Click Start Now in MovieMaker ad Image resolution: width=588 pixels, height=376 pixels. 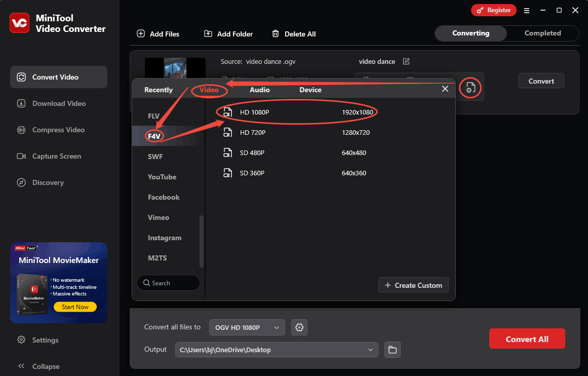pos(75,307)
